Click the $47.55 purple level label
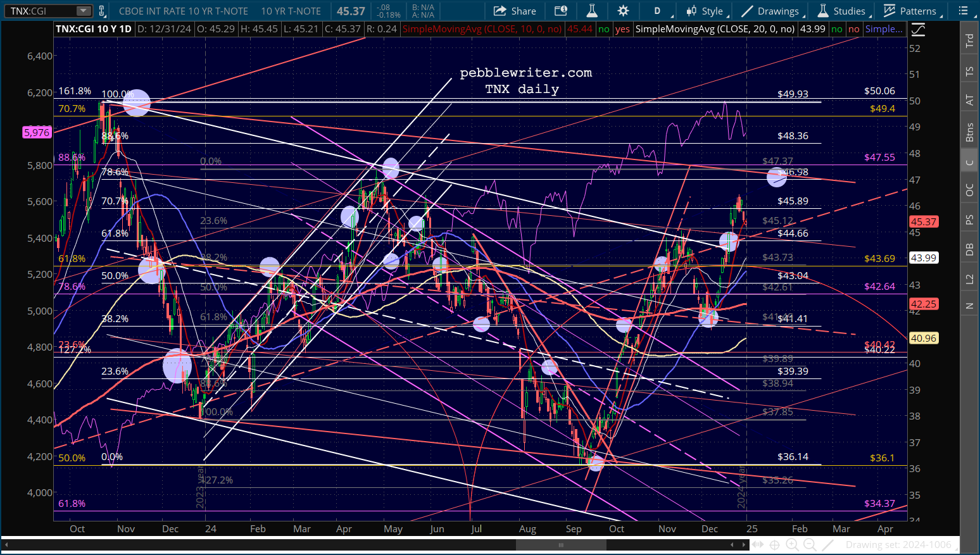Image resolution: width=980 pixels, height=555 pixels. coord(880,157)
